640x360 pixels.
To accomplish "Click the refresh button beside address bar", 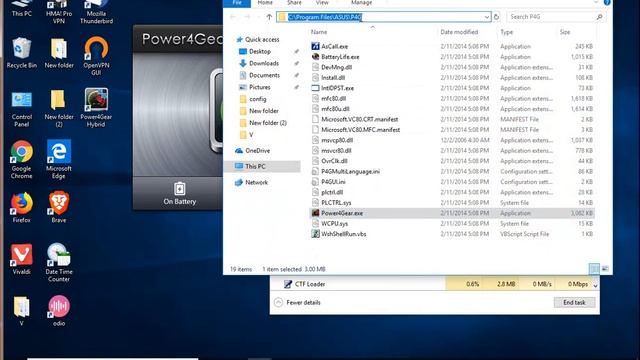I will [496, 17].
